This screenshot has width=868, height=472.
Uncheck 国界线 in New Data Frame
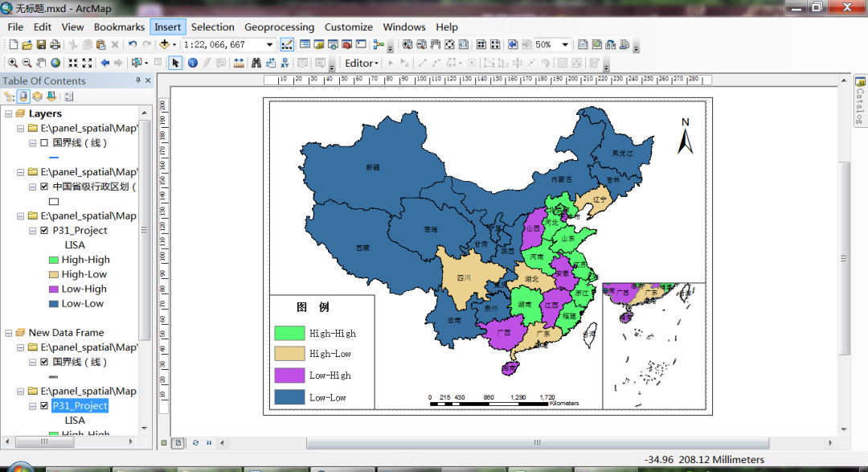click(44, 362)
